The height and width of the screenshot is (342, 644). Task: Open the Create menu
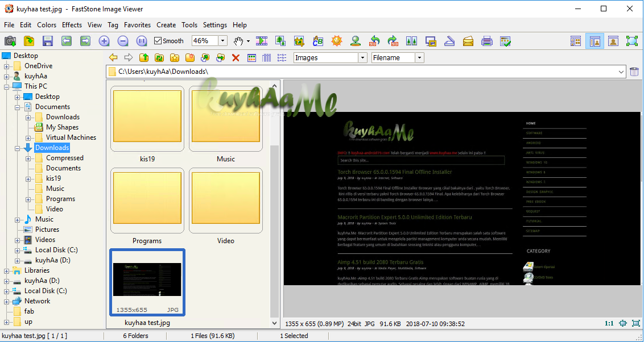pos(166,25)
